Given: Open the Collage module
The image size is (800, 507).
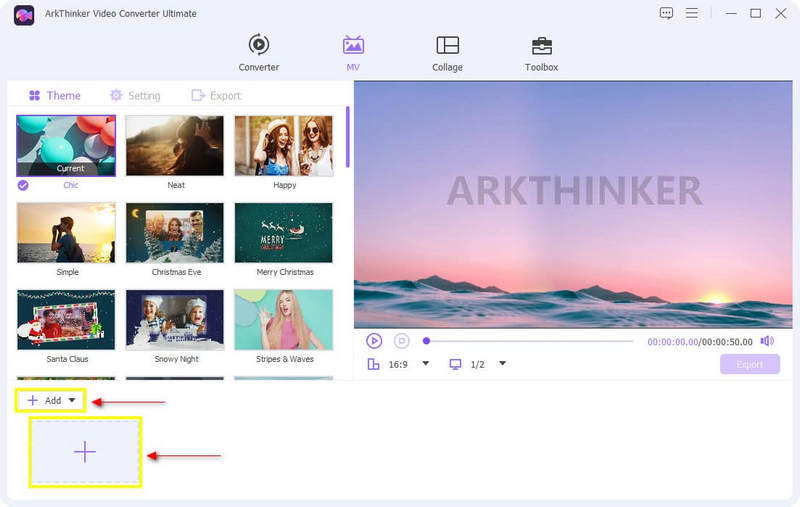Looking at the screenshot, I should [447, 53].
